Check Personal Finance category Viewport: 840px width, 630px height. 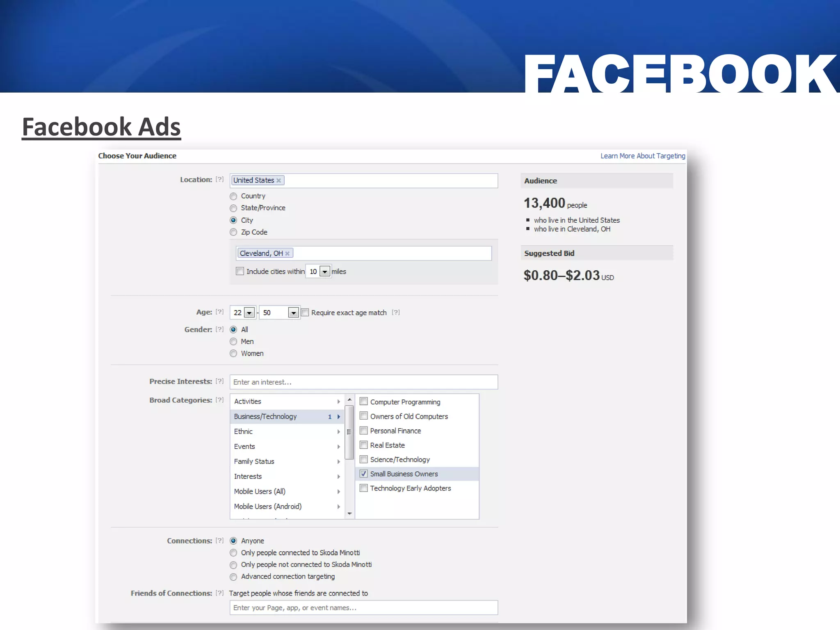(x=363, y=430)
